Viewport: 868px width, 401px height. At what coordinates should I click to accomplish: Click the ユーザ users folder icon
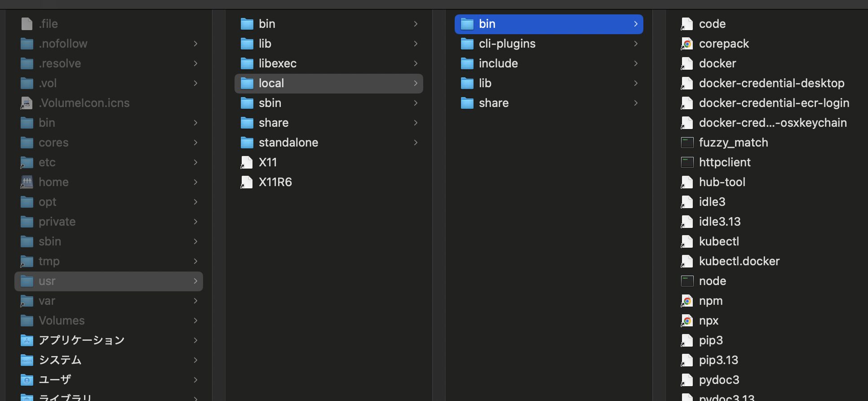tap(27, 380)
